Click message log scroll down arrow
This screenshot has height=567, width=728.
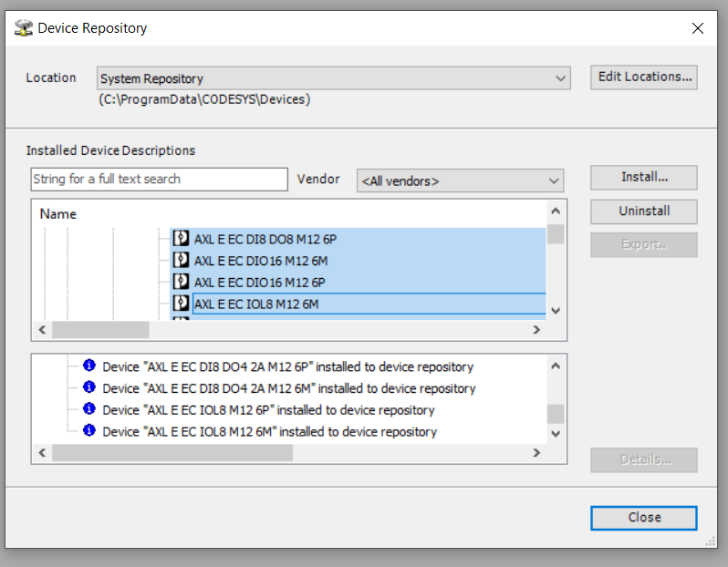coord(556,433)
